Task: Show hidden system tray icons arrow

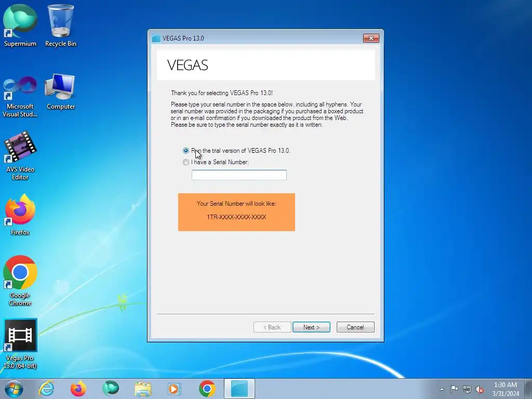Action: [x=442, y=389]
